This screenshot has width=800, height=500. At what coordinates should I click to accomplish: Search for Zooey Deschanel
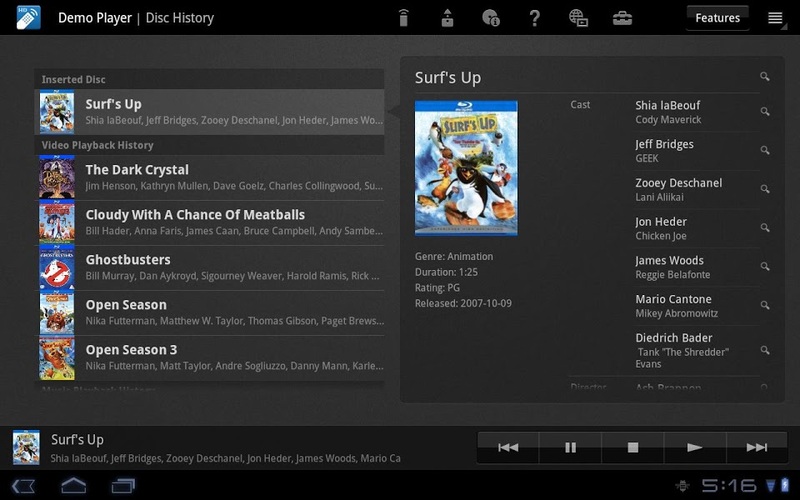click(x=764, y=189)
